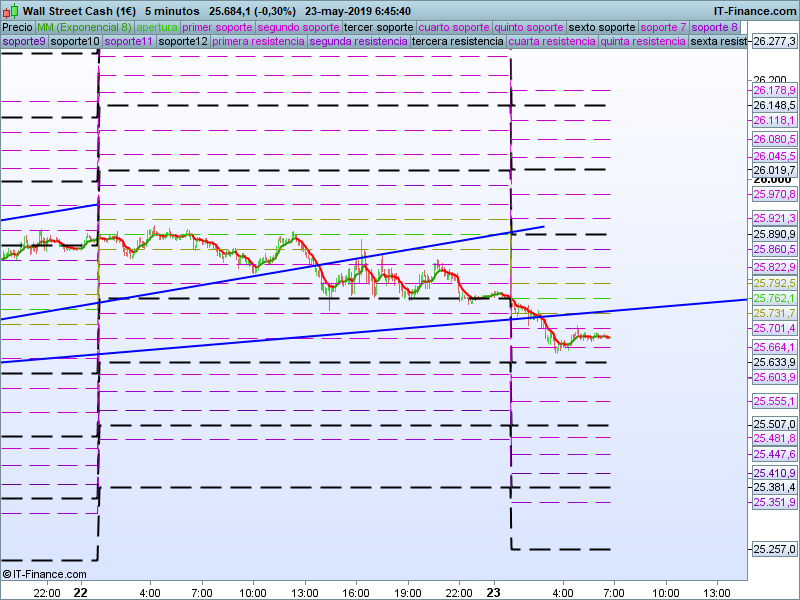Click the tercer soporte legend label

click(379, 27)
